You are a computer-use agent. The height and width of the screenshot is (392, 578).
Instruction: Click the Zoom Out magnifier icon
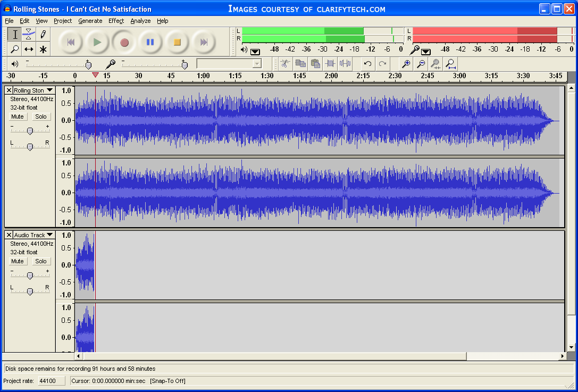pos(421,64)
